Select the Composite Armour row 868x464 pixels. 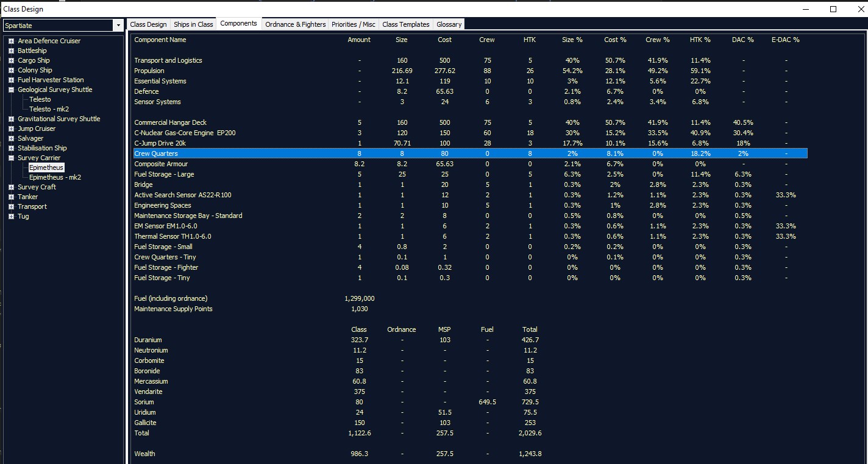coord(471,164)
